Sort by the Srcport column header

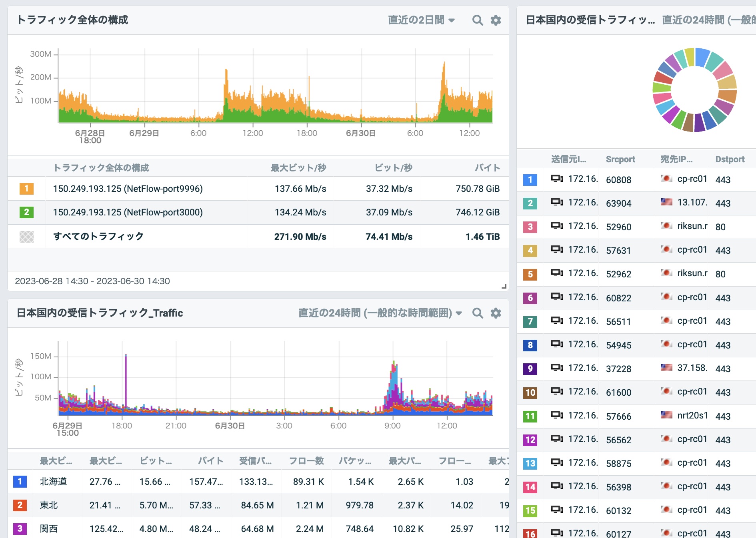(620, 159)
